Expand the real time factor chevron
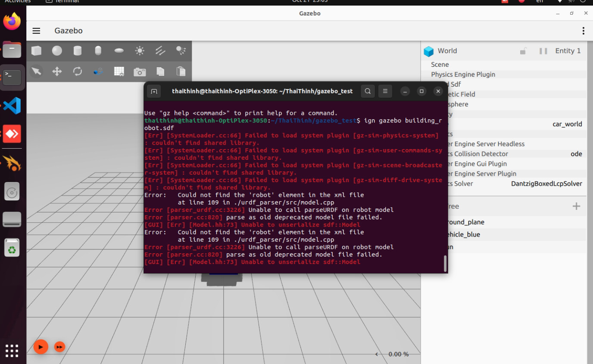 pyautogui.click(x=377, y=354)
